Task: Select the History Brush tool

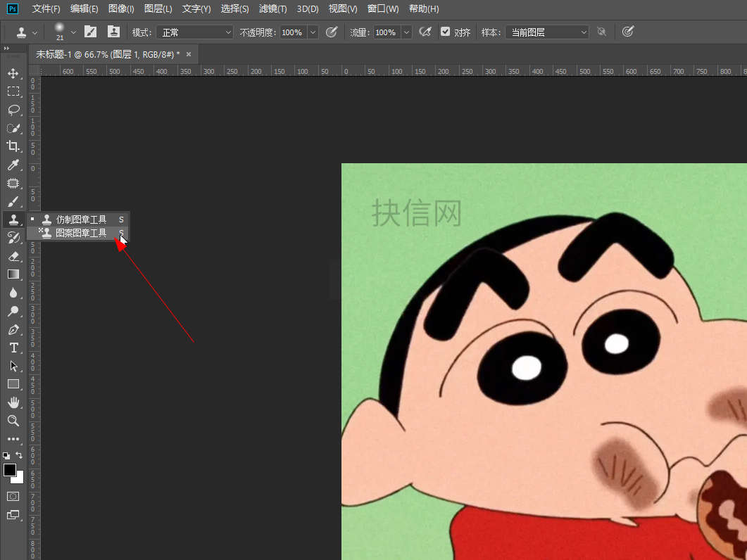Action: coord(13,238)
